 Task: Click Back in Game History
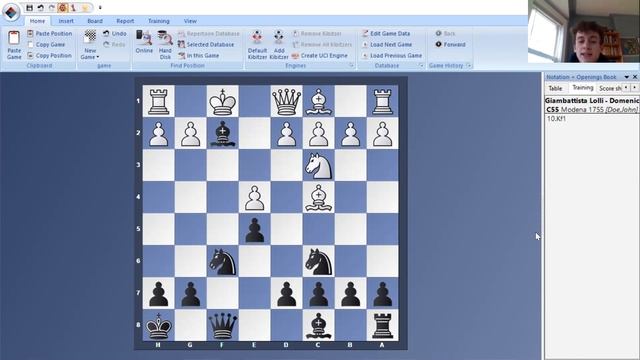[445, 33]
